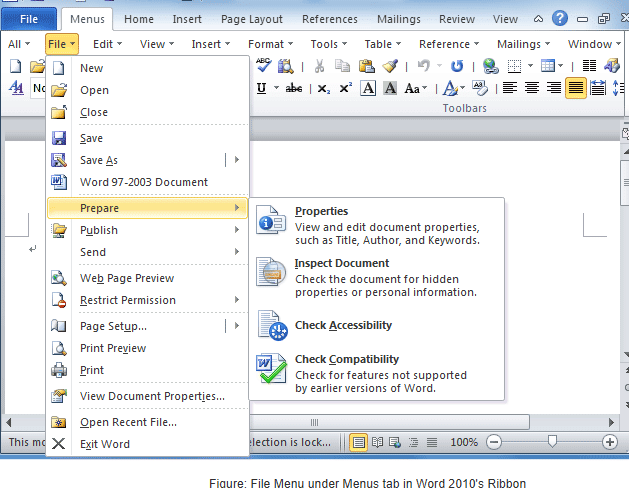Open the blue File backstage tab
This screenshot has height=488, width=629.
coord(29,19)
